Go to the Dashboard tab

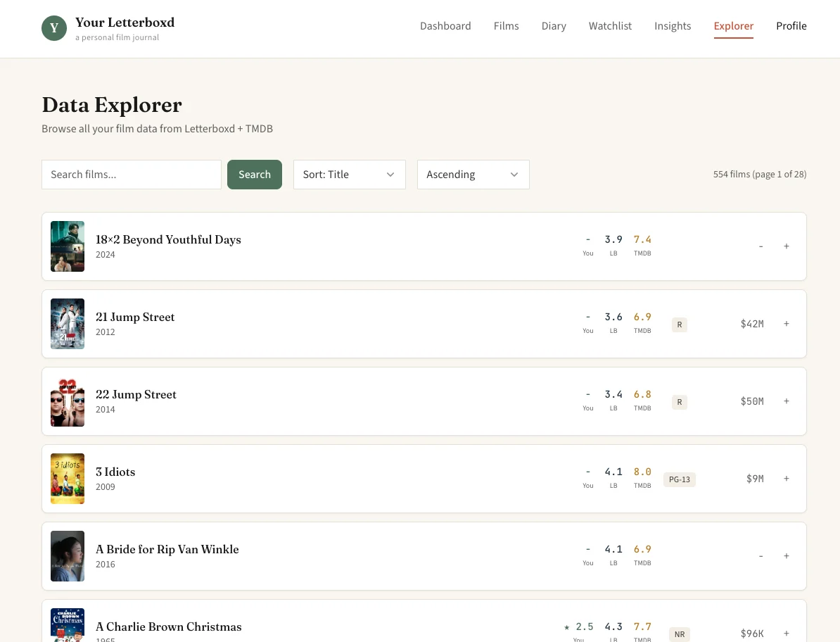tap(445, 26)
